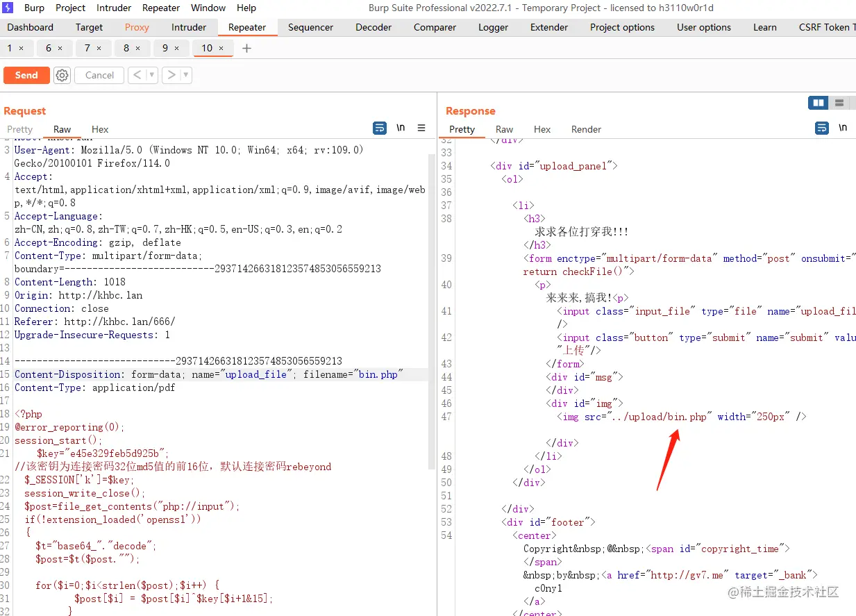Close Repeater tab 8

[137, 48]
